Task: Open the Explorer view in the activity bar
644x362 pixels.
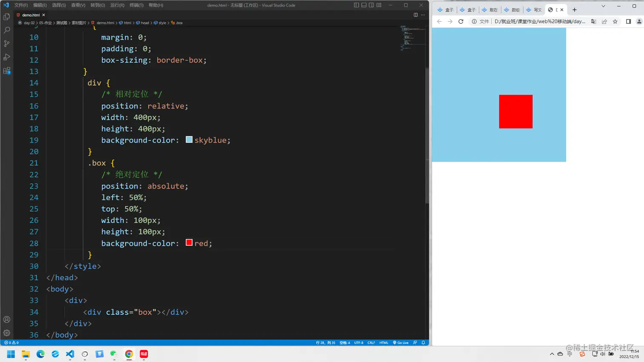Action: (7, 17)
